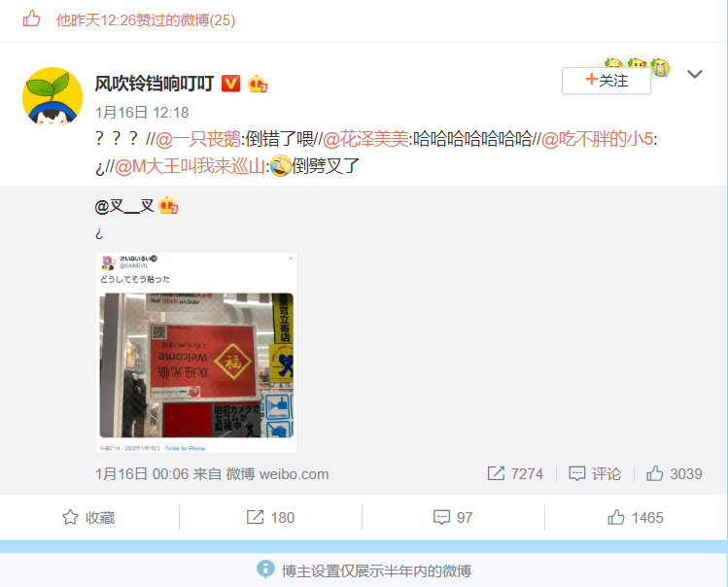Open original poster @叉__叉 profile
This screenshot has width=728, height=587.
[x=124, y=206]
